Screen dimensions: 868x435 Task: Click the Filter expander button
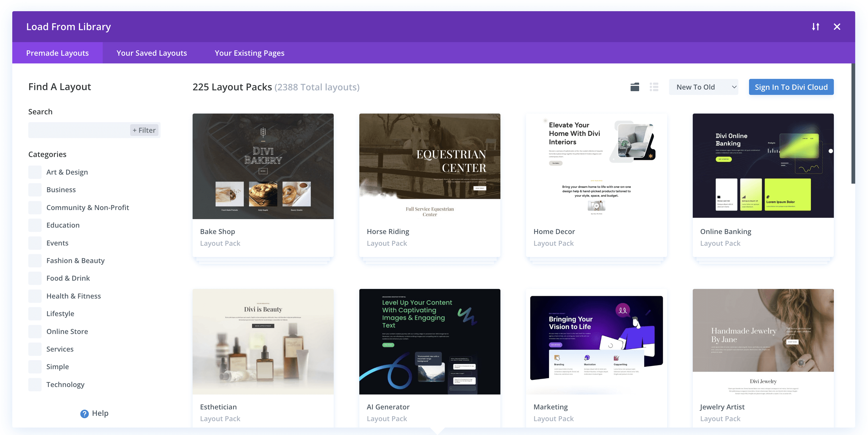click(144, 130)
